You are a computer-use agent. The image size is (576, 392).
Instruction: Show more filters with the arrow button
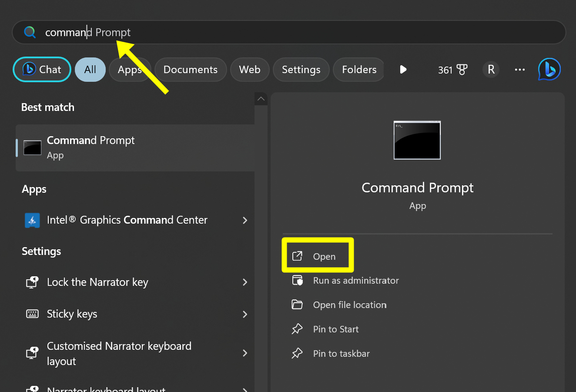click(x=403, y=70)
